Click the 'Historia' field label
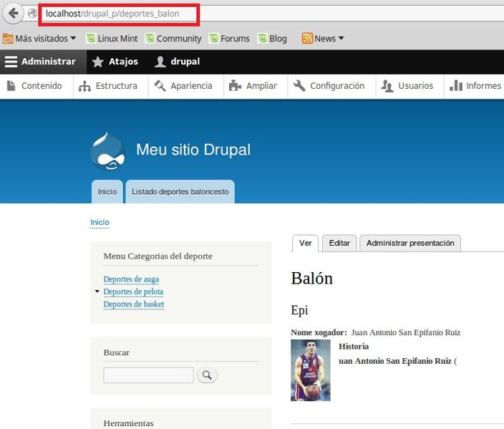The image size is (504, 429). click(354, 347)
